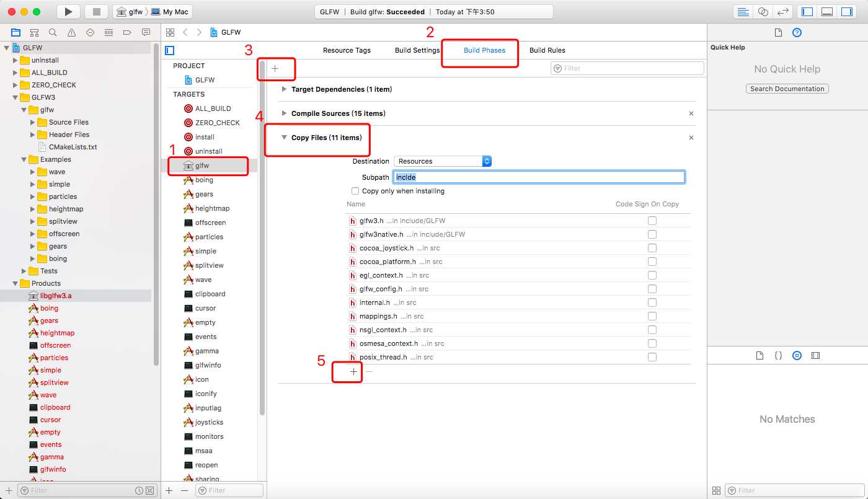
Task: Toggle the Debug area panel
Action: click(x=826, y=12)
